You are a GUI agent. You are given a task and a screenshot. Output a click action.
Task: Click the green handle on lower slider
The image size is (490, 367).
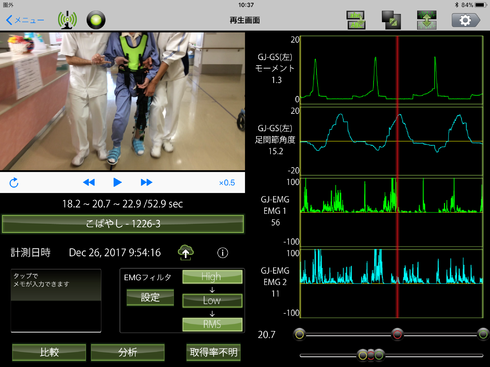[x=379, y=355]
